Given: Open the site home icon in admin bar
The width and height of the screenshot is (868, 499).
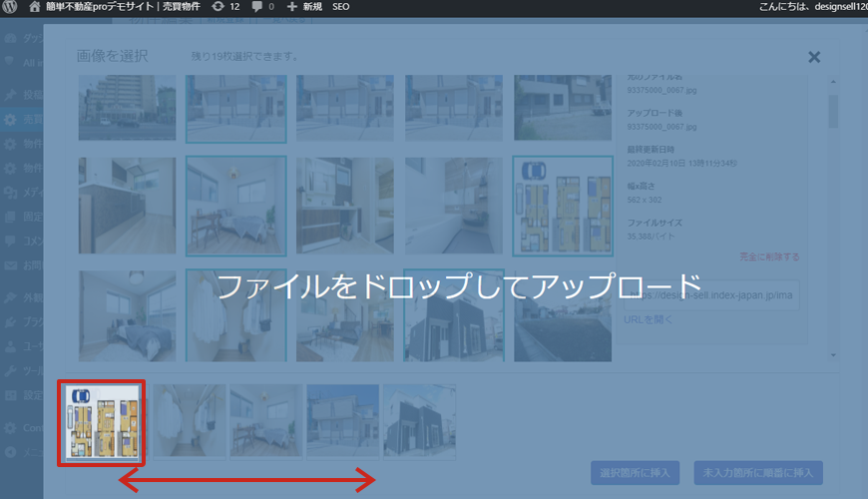Looking at the screenshot, I should [x=37, y=7].
